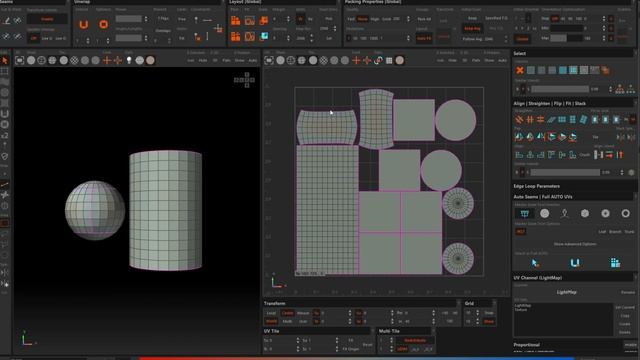Screen dimensions: 640x360
Task: Click the orientation cube in 3D viewport
Action: coord(244,80)
